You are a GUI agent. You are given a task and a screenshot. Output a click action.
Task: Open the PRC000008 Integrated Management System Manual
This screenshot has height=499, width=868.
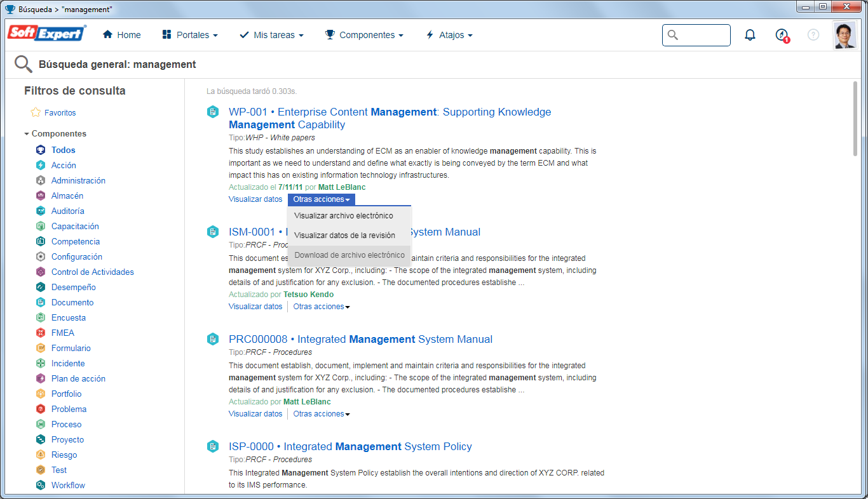(360, 339)
